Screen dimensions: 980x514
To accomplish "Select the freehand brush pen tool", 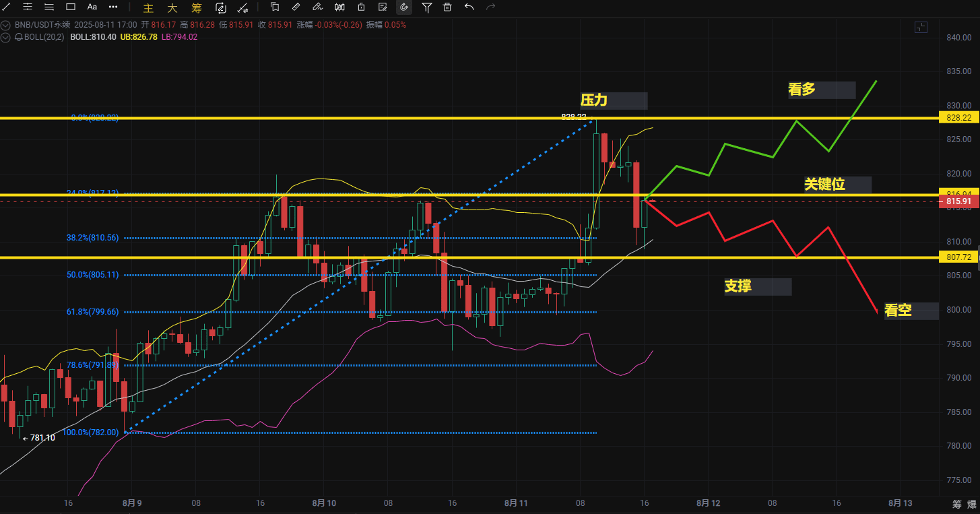I will point(318,7).
